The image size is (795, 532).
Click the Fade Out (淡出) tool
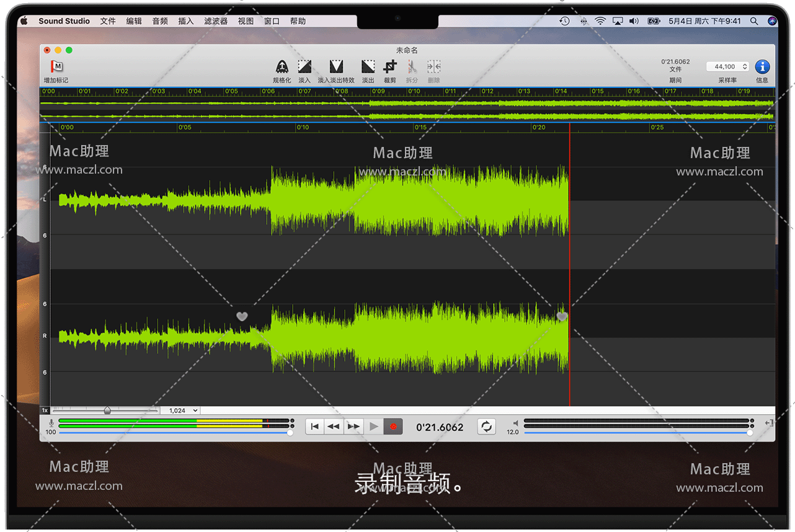pos(368,66)
